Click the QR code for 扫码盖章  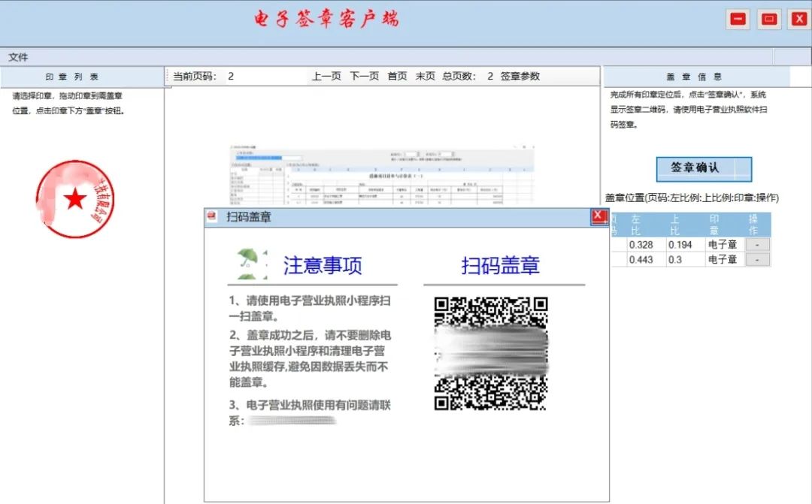click(x=491, y=353)
